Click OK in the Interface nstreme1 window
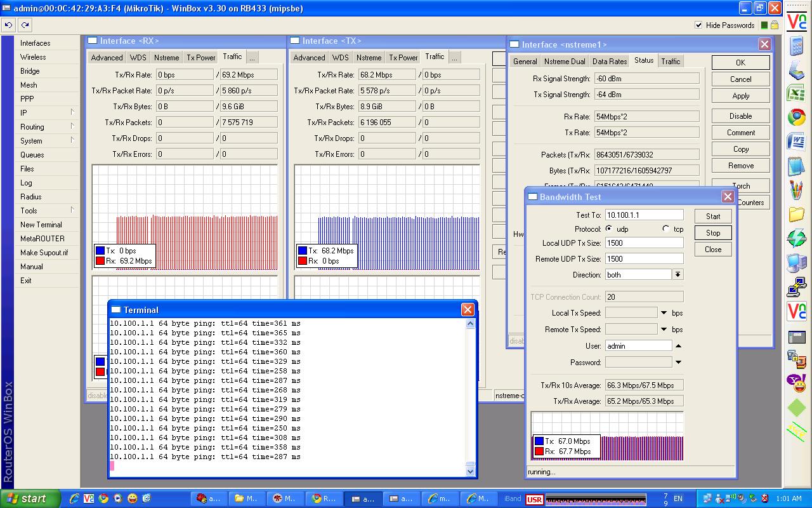The height and width of the screenshot is (508, 812). pos(741,62)
